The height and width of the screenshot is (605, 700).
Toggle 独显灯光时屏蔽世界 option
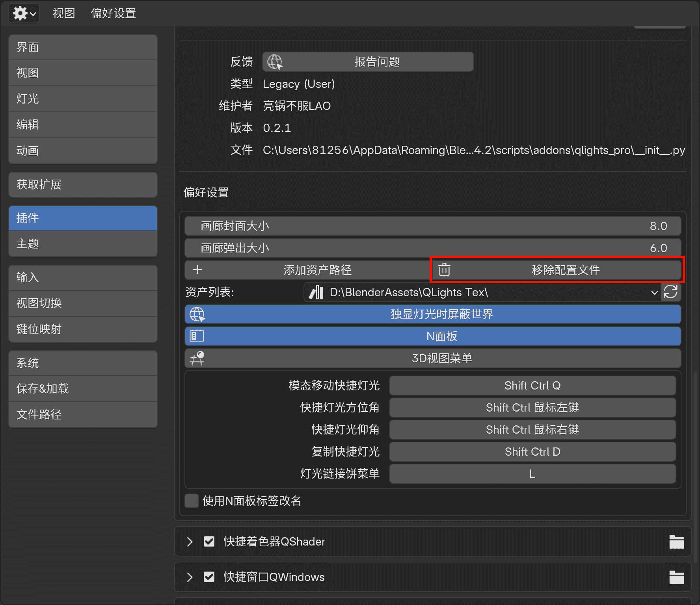(433, 314)
